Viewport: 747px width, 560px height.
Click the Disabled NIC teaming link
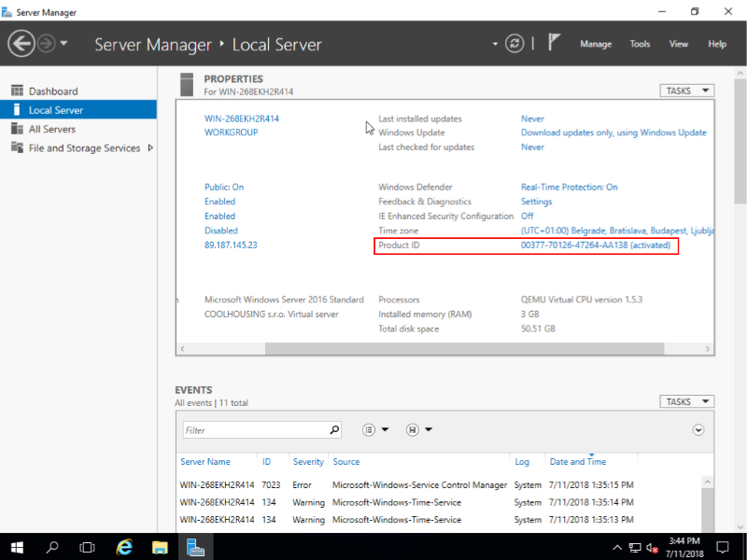click(x=221, y=231)
